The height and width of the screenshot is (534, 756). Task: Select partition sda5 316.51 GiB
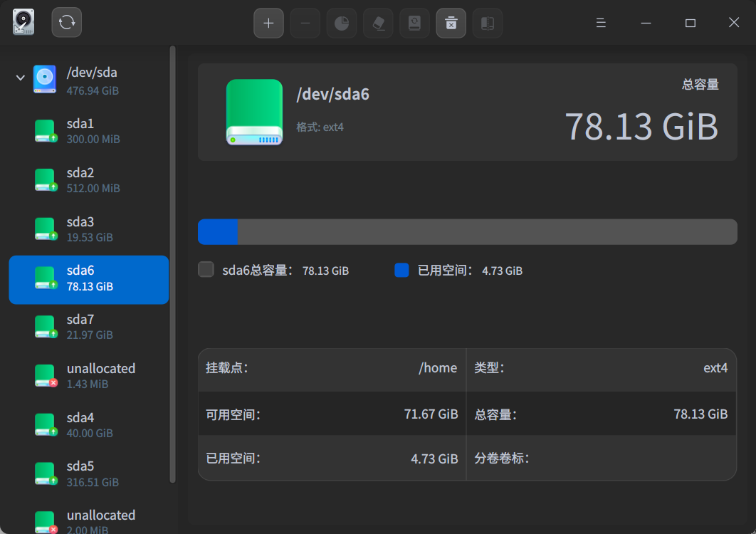click(89, 473)
